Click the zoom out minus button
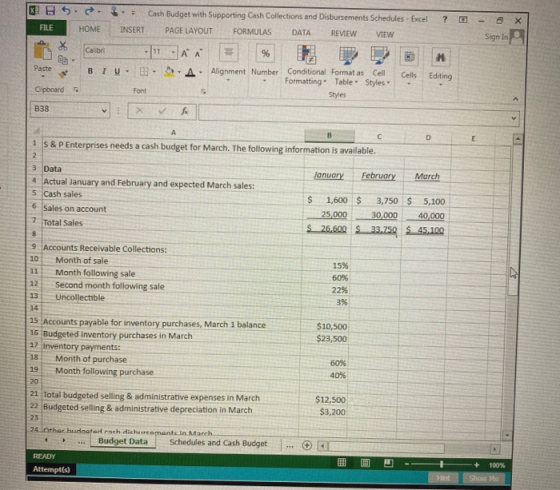This screenshot has width=560, height=490. (407, 464)
